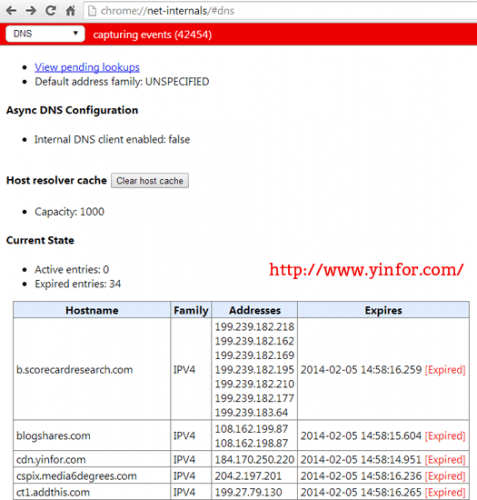Open the View pending lookups link
Screen dimensions: 477x500
click(87, 67)
